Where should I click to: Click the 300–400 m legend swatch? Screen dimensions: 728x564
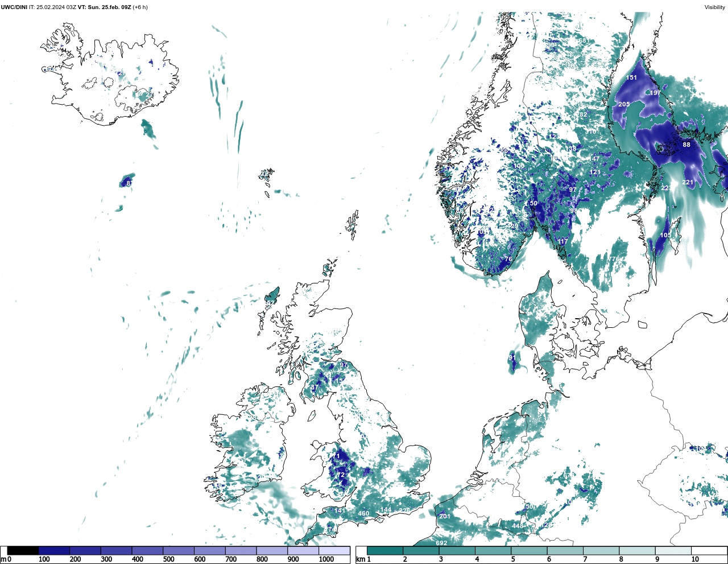click(117, 551)
